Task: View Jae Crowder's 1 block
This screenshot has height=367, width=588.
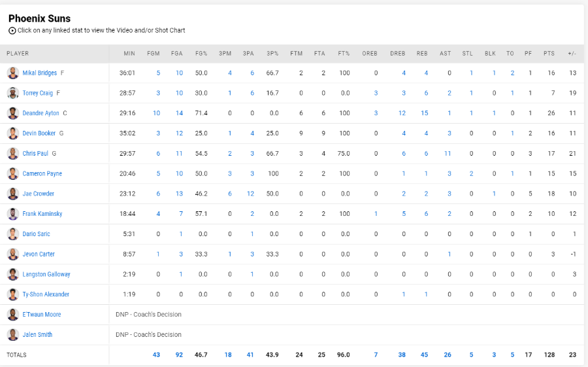Action: pyautogui.click(x=495, y=194)
